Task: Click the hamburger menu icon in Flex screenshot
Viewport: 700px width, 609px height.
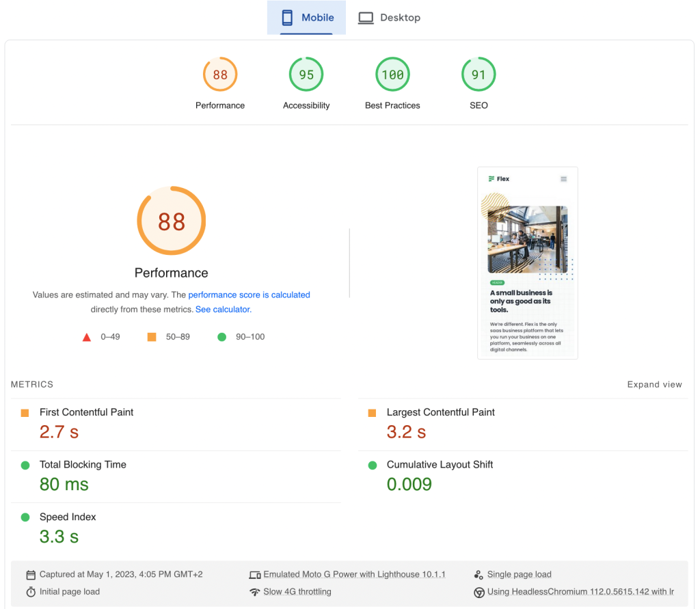Action: [x=564, y=179]
